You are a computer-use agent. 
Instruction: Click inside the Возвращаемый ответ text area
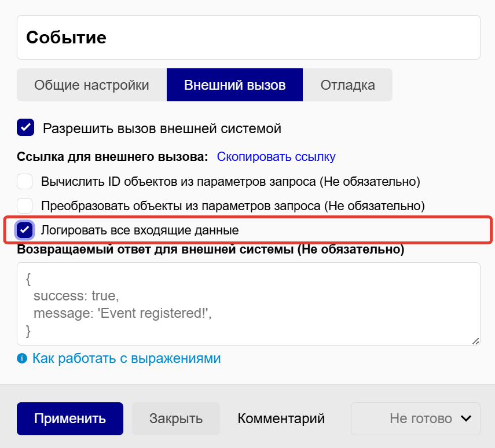coord(248,304)
